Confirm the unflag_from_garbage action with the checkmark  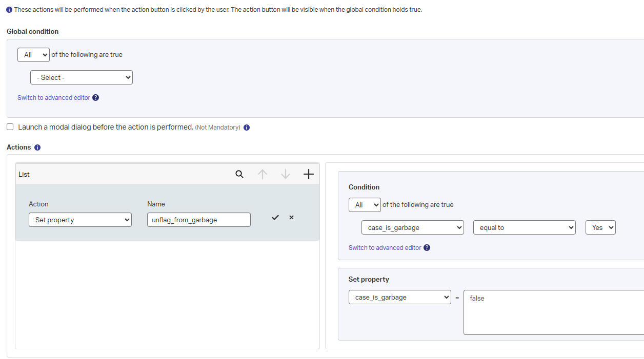point(275,218)
